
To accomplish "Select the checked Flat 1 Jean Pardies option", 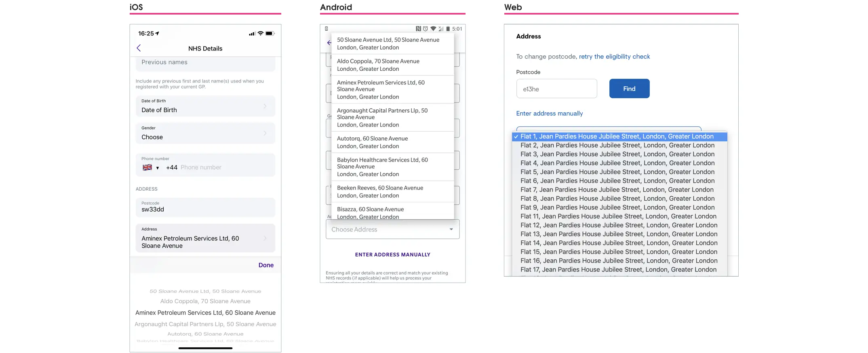I will click(617, 137).
